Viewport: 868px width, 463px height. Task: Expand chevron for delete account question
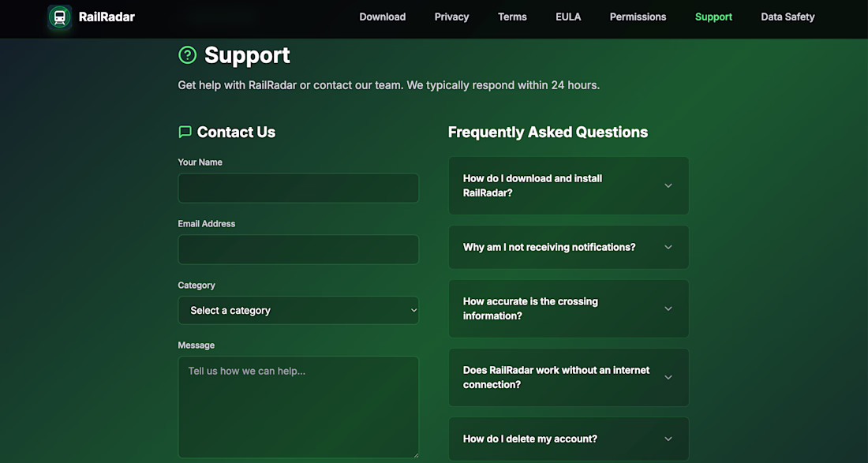(x=668, y=439)
